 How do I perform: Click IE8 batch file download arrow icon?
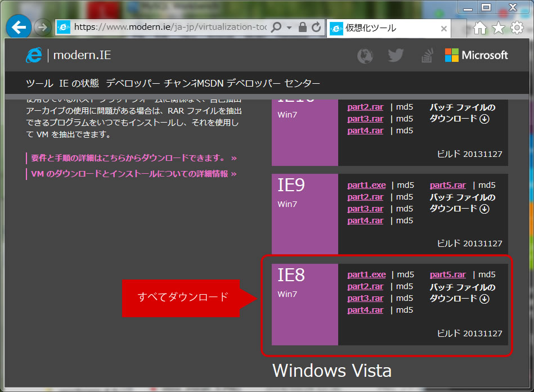pyautogui.click(x=484, y=299)
